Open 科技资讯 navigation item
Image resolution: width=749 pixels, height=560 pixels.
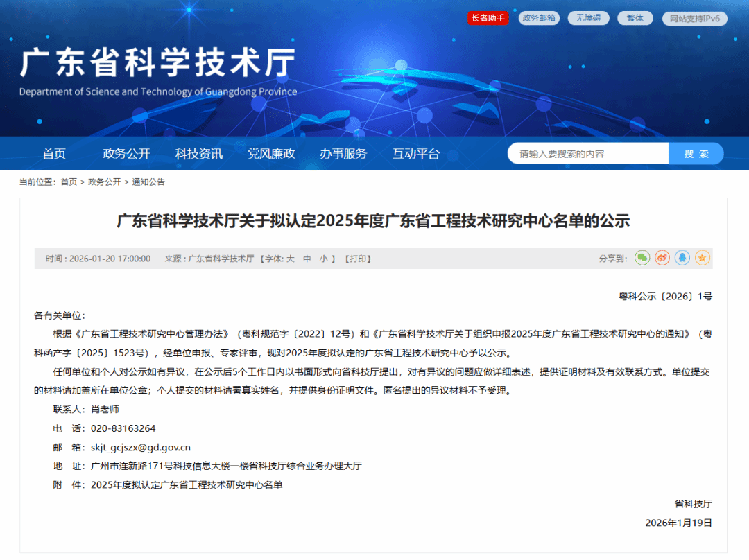pyautogui.click(x=199, y=154)
